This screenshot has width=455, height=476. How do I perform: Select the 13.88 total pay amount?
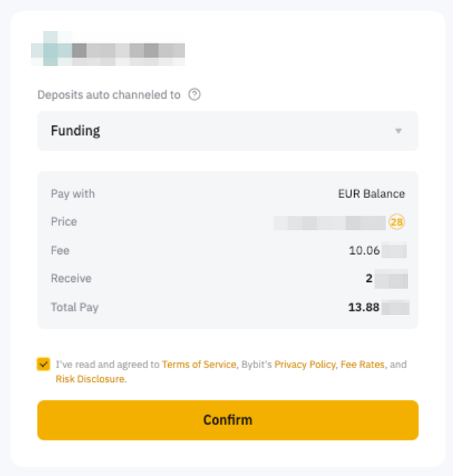(364, 307)
